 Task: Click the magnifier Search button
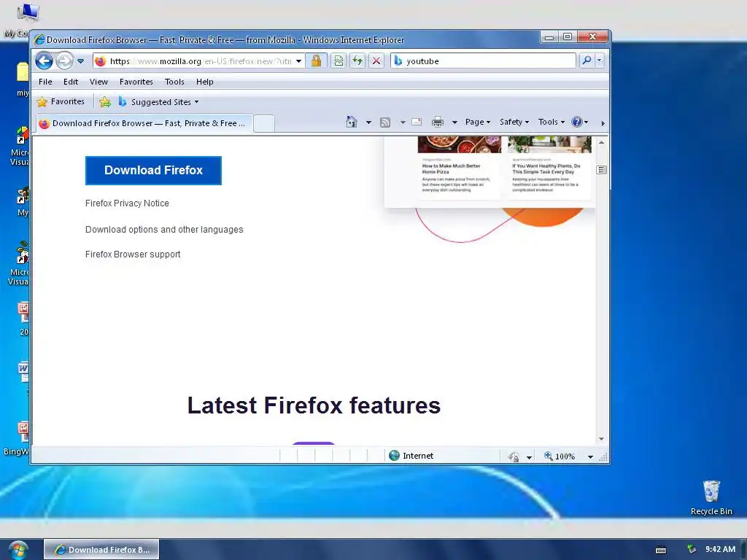click(587, 61)
